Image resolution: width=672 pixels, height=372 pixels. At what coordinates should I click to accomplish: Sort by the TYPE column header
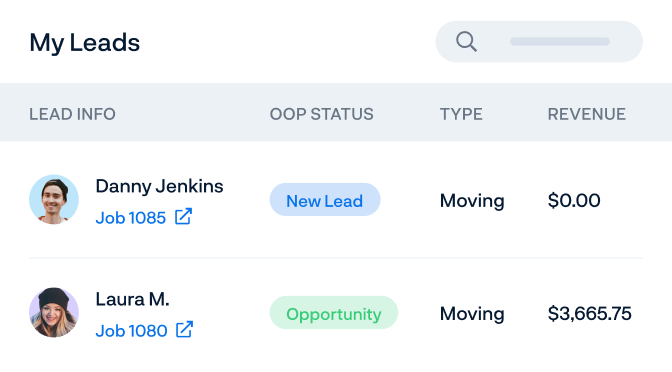pos(461,114)
